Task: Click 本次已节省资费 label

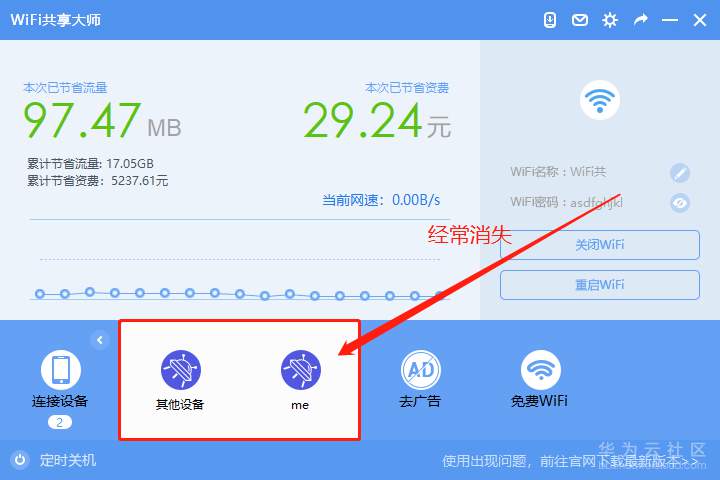Action: pos(407,88)
